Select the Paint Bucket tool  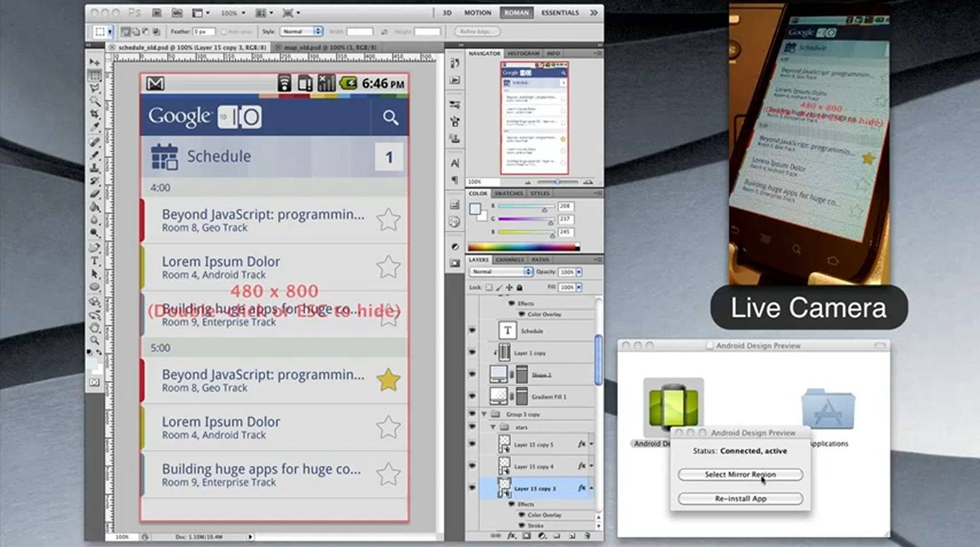tap(94, 207)
